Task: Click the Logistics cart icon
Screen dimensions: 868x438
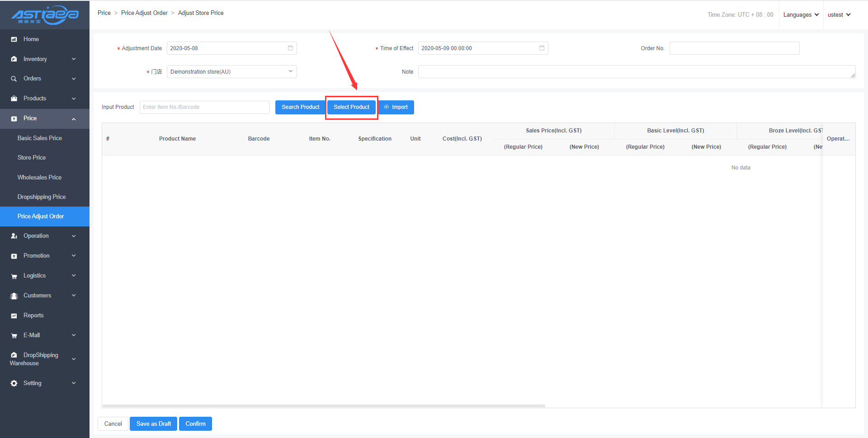Action: pyautogui.click(x=14, y=276)
